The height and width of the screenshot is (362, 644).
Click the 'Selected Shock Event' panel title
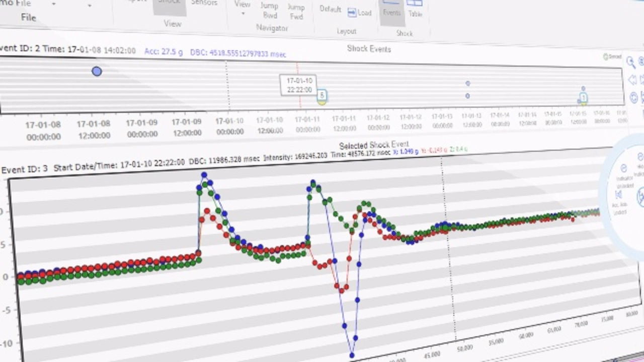click(x=374, y=146)
